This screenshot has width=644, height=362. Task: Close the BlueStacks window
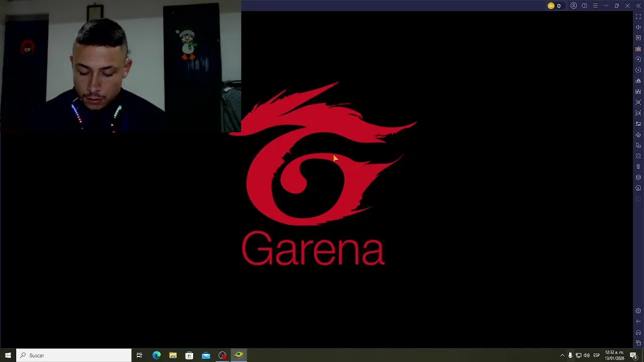tap(627, 6)
